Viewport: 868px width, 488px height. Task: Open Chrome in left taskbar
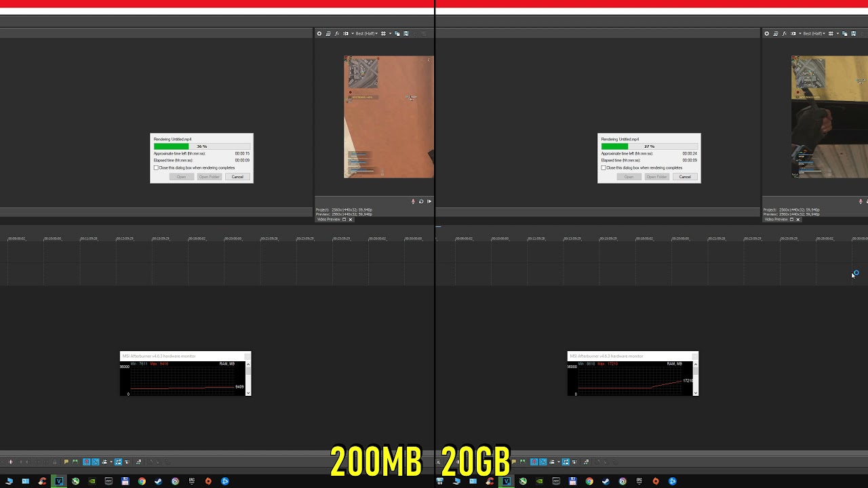click(142, 481)
